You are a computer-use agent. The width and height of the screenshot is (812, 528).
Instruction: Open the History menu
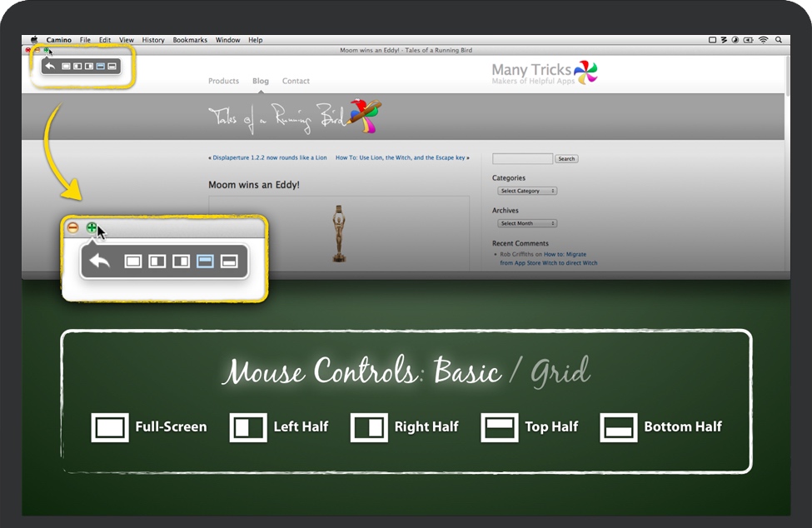(x=153, y=40)
